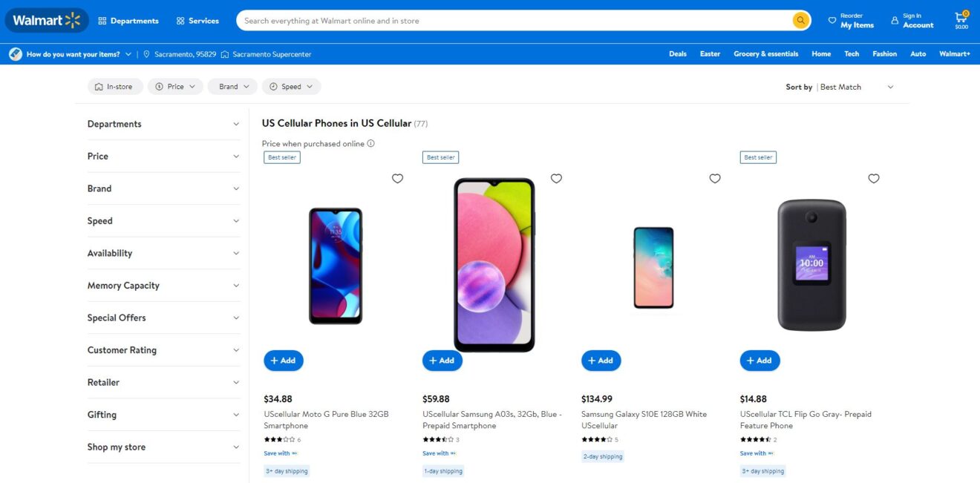980x483 pixels.
Task: Click the Services icon in top bar
Action: [179, 20]
